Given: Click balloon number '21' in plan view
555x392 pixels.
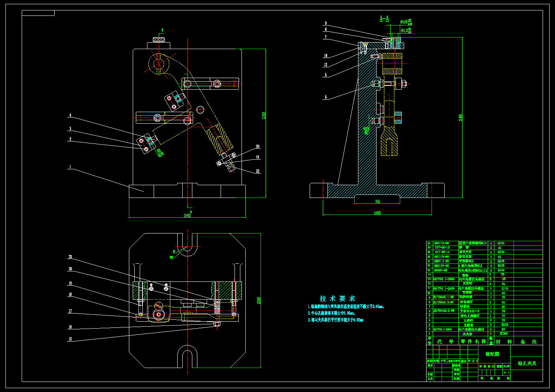Looking at the screenshot, I should coord(70,257).
